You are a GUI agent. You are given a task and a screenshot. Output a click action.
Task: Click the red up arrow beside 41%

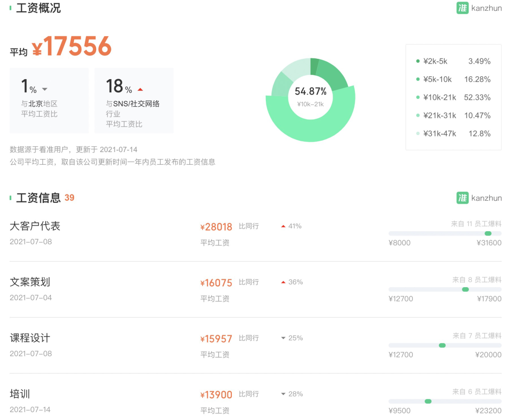(283, 226)
